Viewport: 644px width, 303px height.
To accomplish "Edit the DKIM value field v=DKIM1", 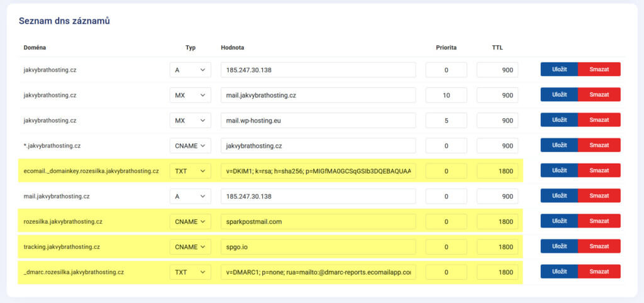I will 318,171.
